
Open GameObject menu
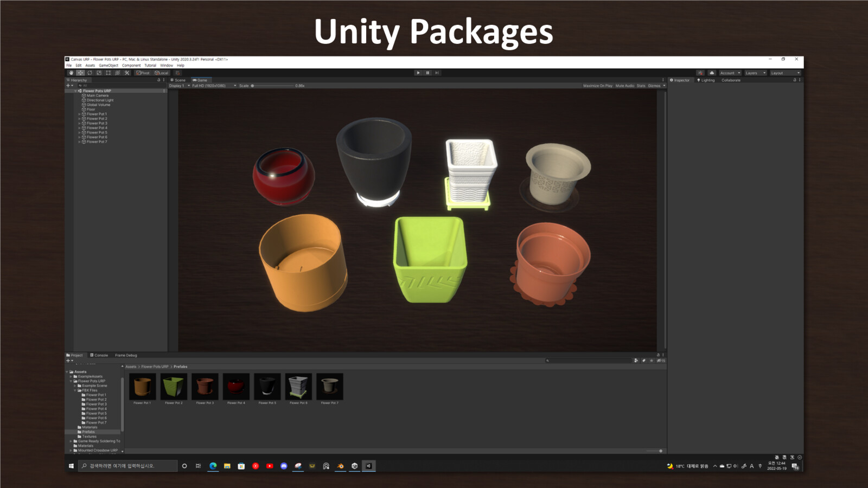click(x=108, y=65)
